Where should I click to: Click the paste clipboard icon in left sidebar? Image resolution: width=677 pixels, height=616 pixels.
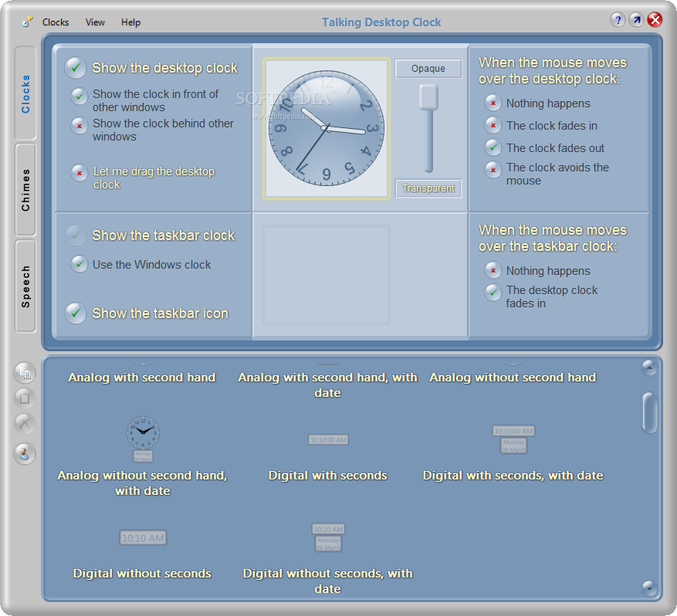pos(25,398)
